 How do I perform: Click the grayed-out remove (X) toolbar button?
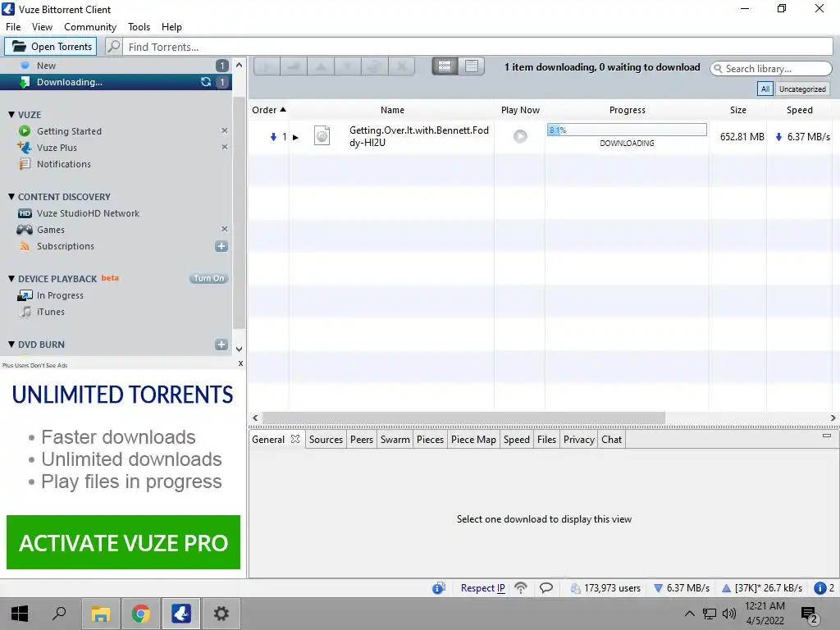[x=401, y=66]
